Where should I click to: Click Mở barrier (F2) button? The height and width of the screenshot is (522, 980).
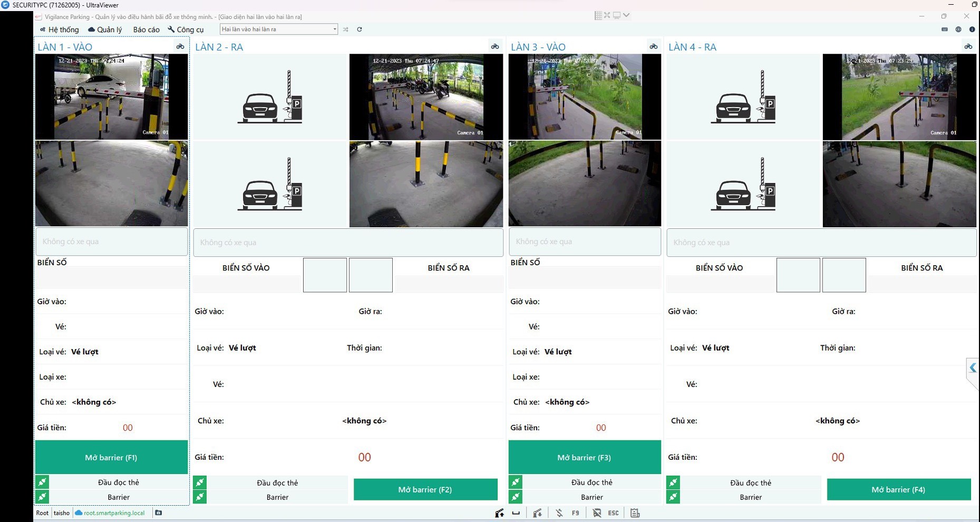click(x=425, y=489)
